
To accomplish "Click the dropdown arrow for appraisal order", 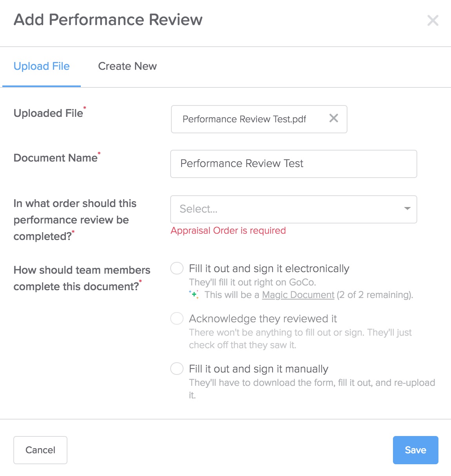I will tap(407, 209).
